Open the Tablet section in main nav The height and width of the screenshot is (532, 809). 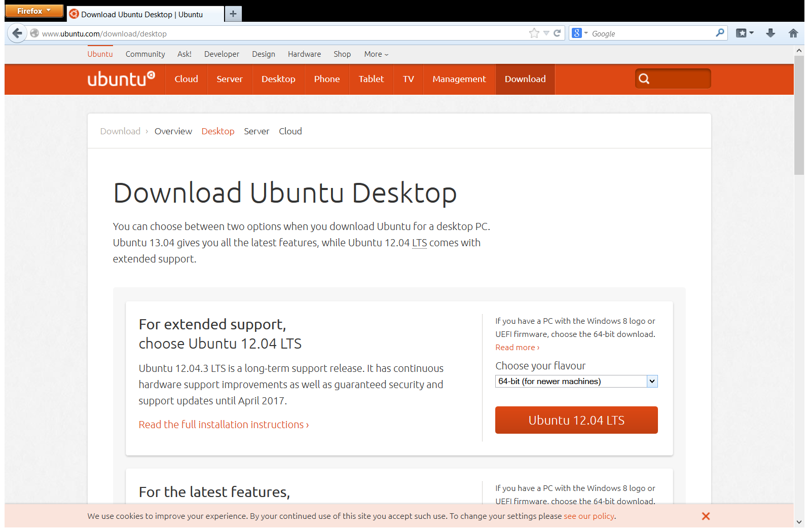click(371, 79)
